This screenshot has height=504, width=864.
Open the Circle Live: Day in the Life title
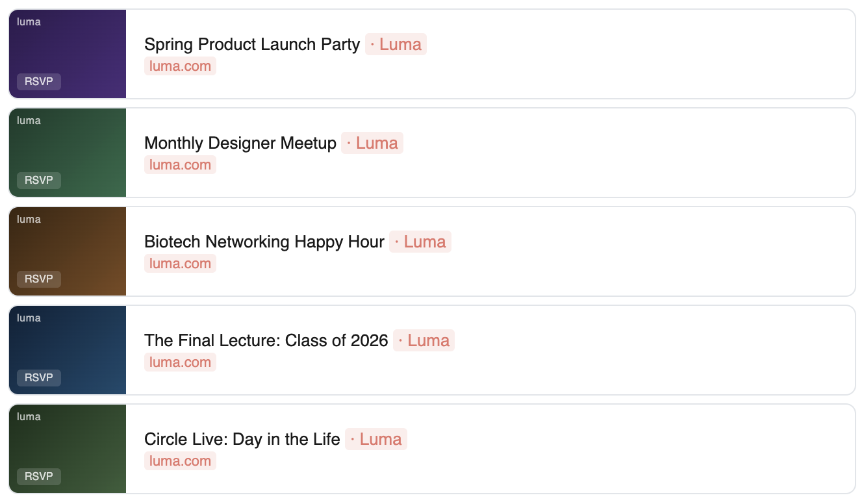click(242, 439)
